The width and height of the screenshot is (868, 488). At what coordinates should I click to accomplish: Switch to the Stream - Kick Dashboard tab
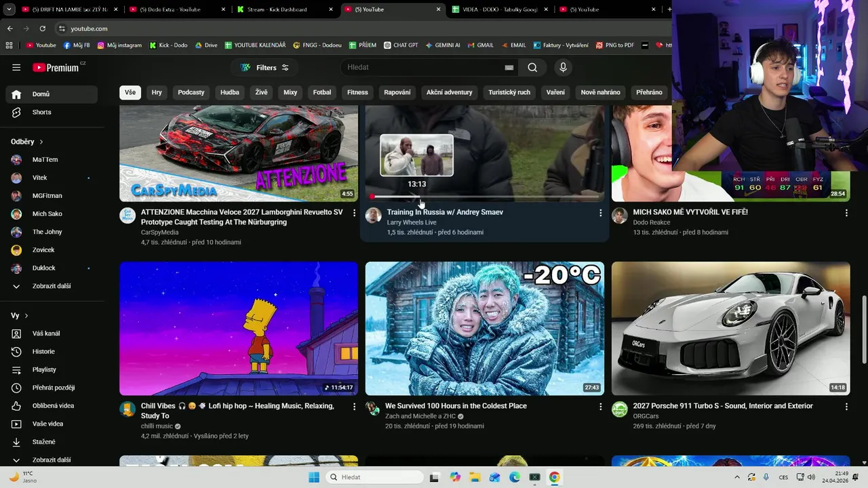283,9
